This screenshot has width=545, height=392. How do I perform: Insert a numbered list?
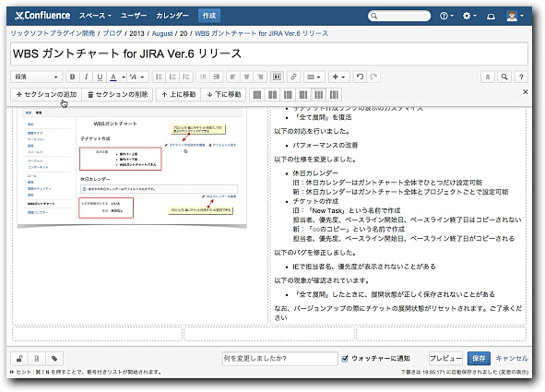click(x=172, y=77)
